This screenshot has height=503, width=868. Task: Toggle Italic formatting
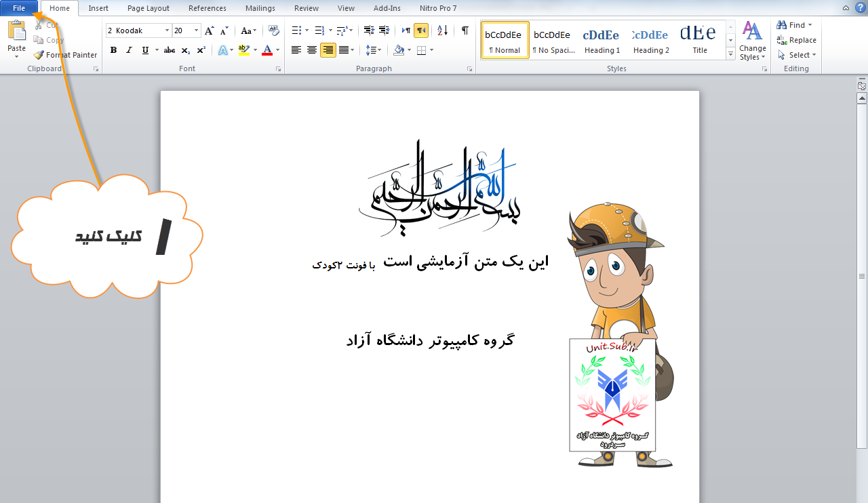coord(130,50)
